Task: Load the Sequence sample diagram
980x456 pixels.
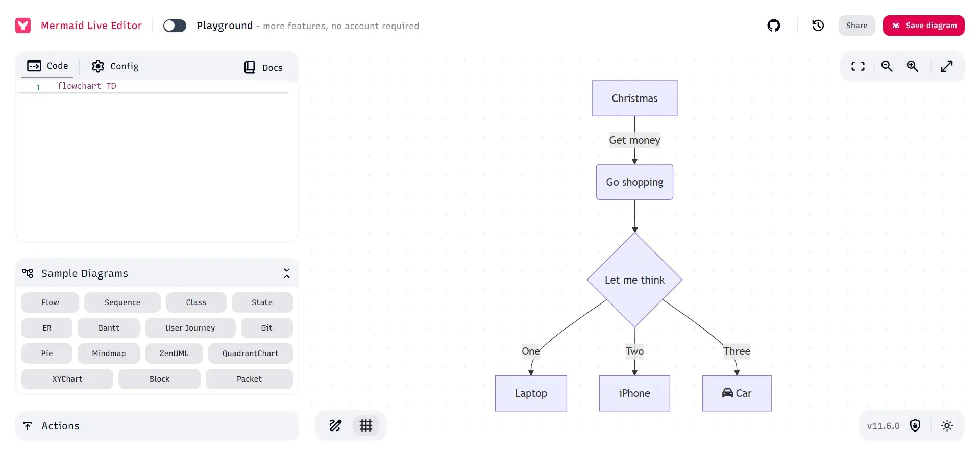Action: (x=122, y=302)
